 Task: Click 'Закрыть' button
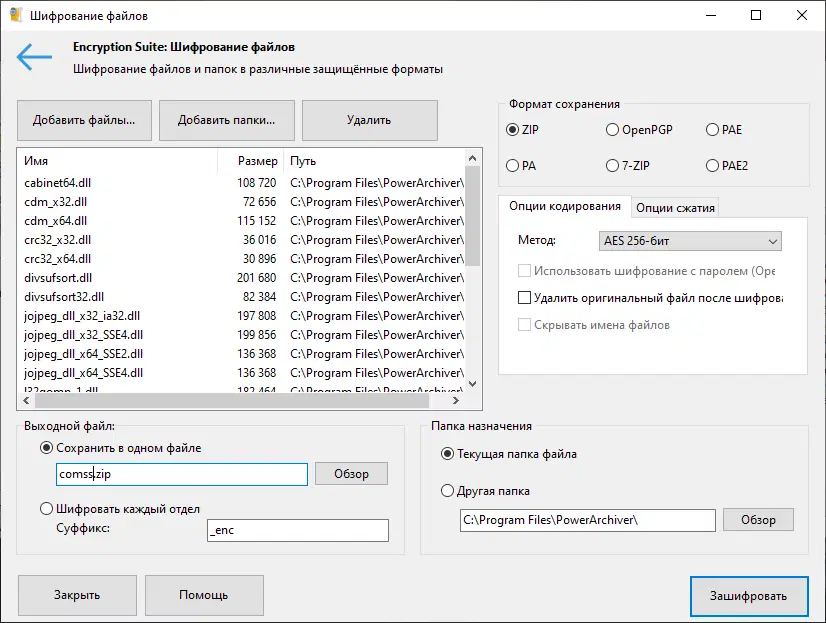click(x=77, y=595)
